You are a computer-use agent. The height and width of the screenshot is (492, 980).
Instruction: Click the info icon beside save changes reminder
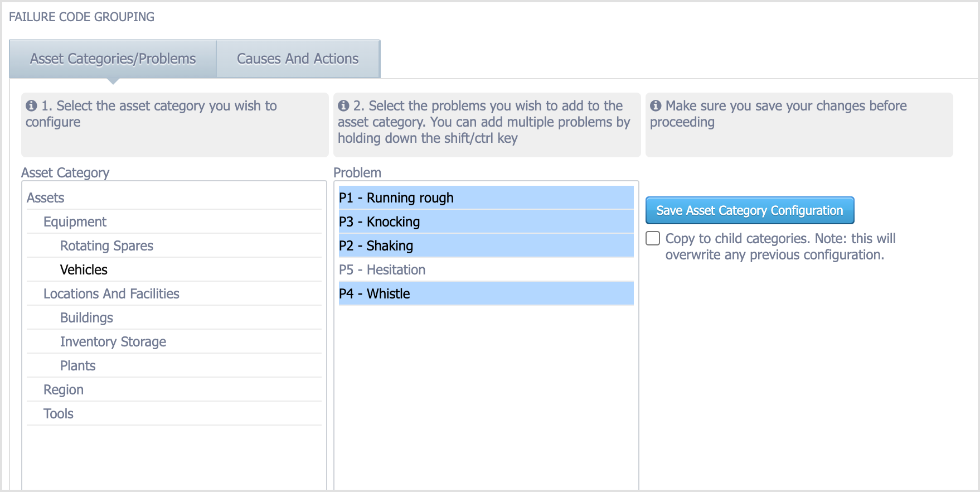[656, 106]
